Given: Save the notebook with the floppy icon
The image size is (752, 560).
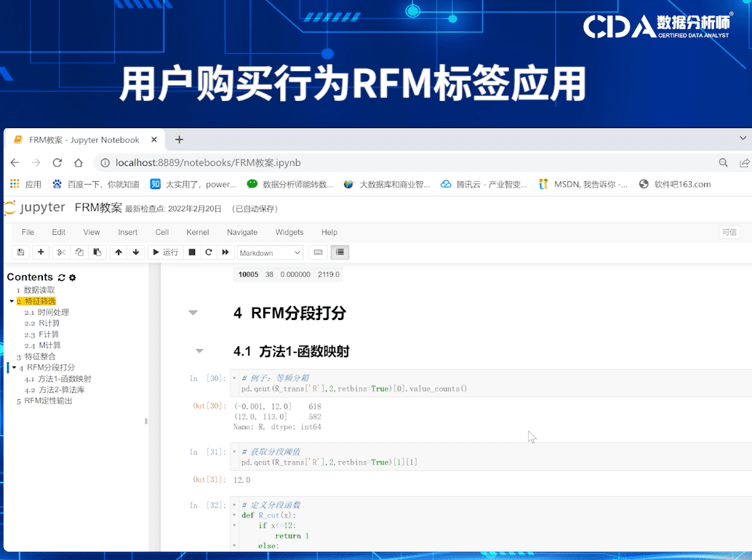Looking at the screenshot, I should 20,252.
